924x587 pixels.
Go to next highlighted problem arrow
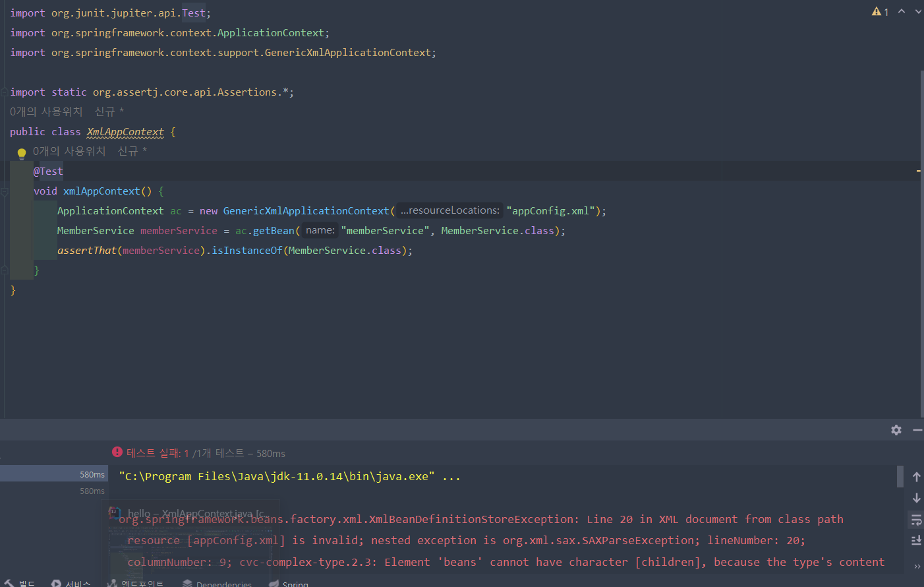(918, 12)
